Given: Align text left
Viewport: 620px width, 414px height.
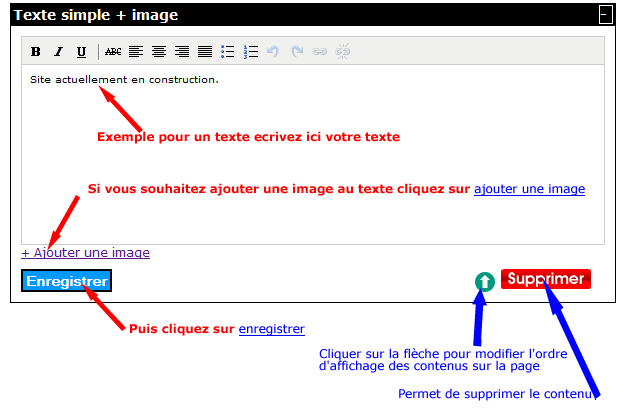Looking at the screenshot, I should point(136,51).
